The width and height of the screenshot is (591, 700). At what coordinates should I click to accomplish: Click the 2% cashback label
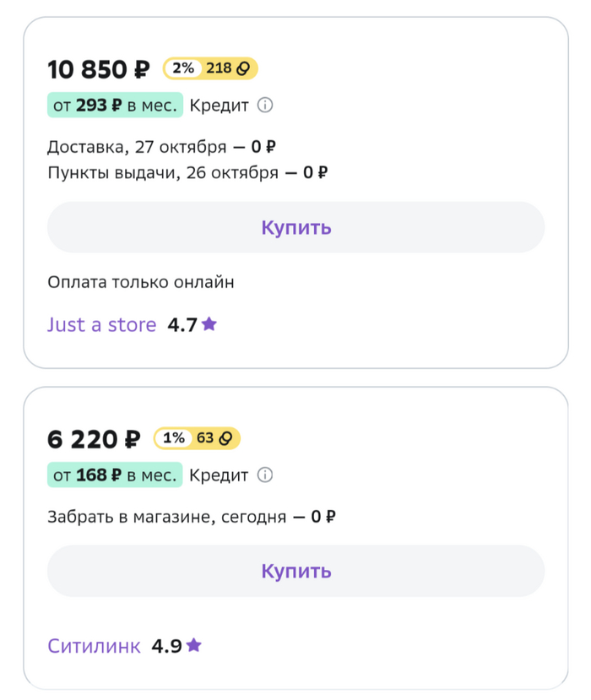click(182, 68)
